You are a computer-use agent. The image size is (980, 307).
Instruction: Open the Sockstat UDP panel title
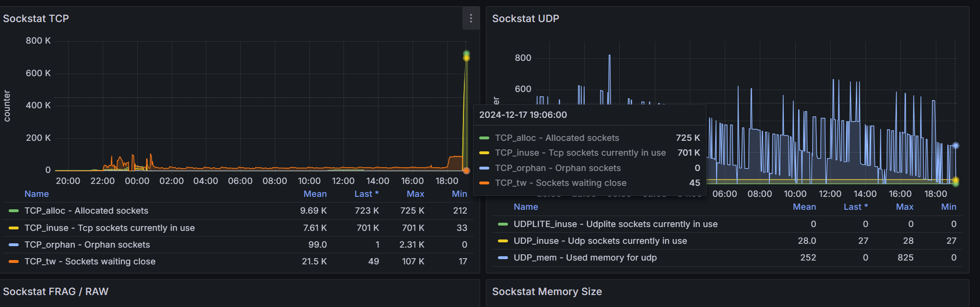(525, 19)
